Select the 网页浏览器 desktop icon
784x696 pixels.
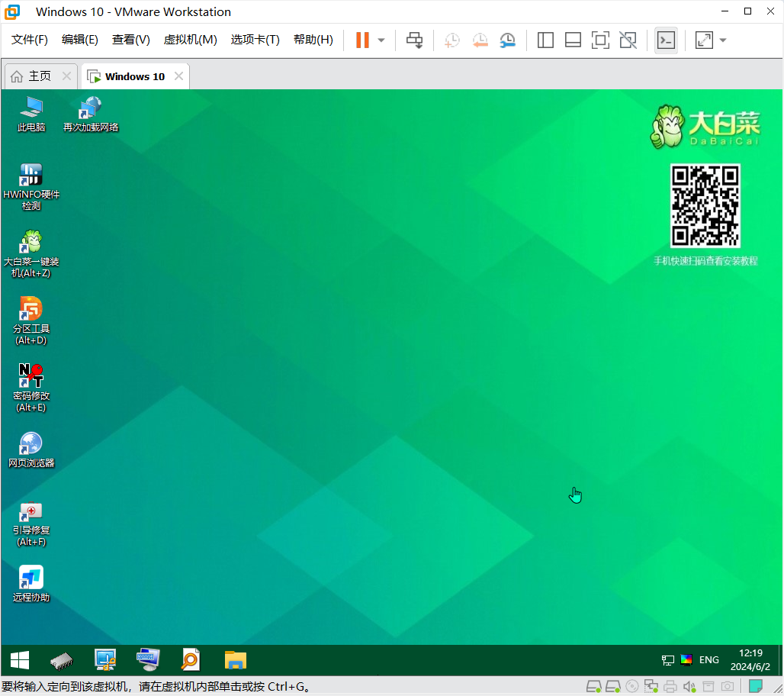[x=31, y=449]
